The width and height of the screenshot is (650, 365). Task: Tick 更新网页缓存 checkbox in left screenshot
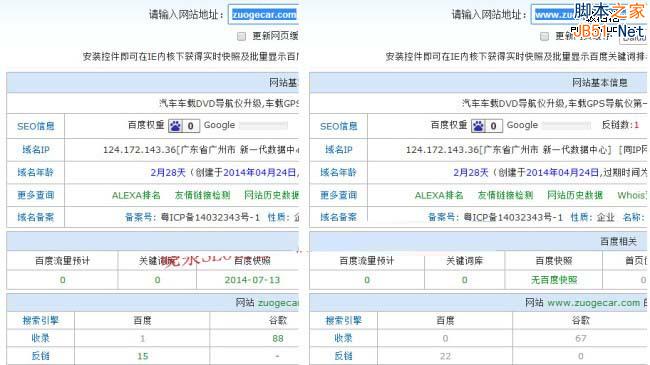pyautogui.click(x=241, y=36)
